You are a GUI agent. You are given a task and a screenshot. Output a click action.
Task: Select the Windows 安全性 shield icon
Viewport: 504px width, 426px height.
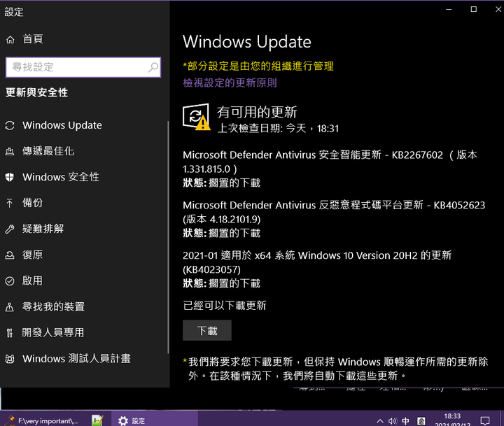tap(10, 177)
